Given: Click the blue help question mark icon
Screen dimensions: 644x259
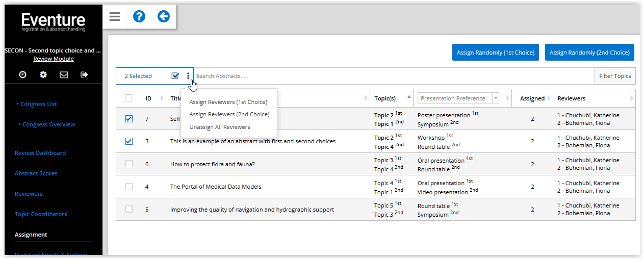Looking at the screenshot, I should click(x=139, y=17).
